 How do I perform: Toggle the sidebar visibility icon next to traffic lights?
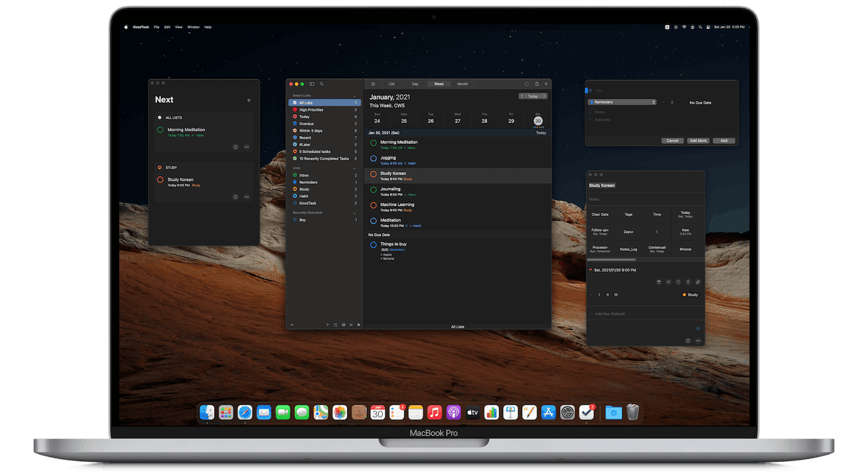click(310, 84)
